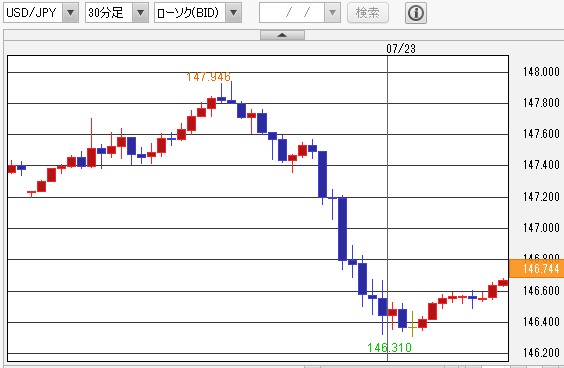This screenshot has height=368, width=564.
Task: Open the date picker dropdown arrow
Action: click(x=332, y=13)
